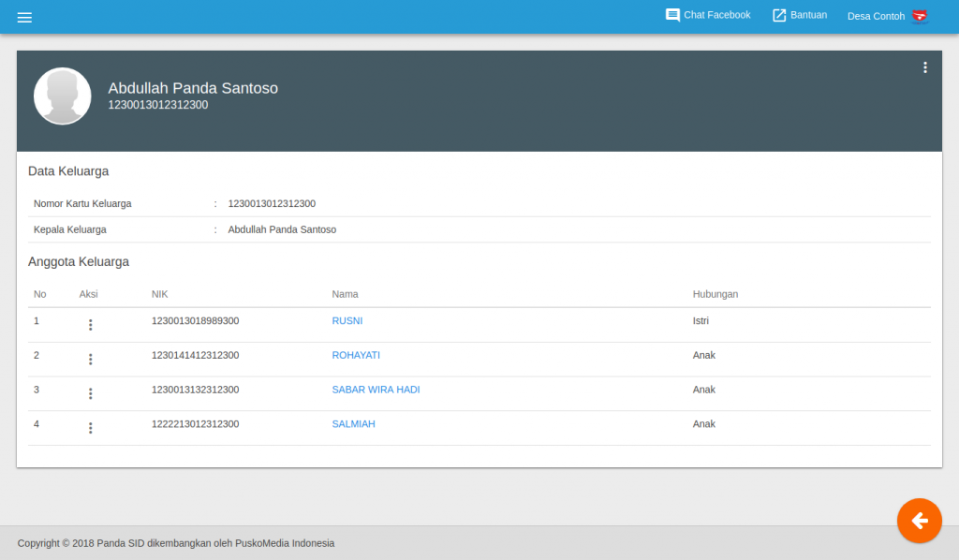This screenshot has height=560, width=959.
Task: Click the profile avatar picture
Action: click(63, 96)
